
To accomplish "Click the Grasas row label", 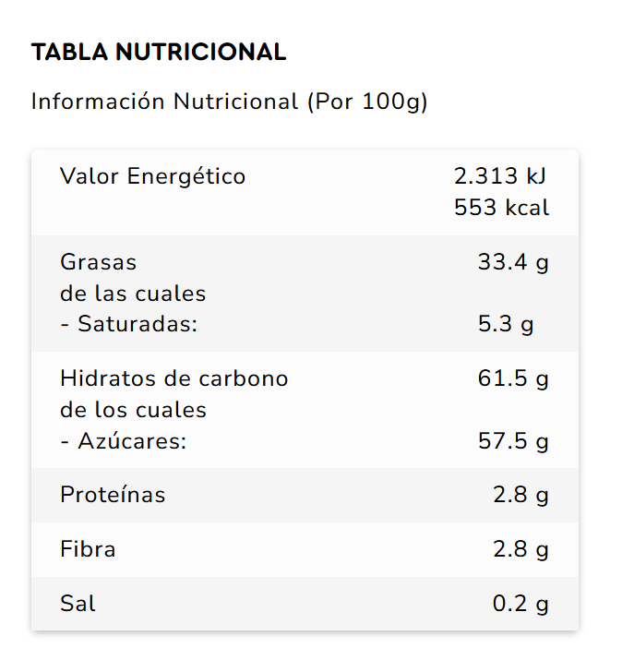I will pos(99,262).
